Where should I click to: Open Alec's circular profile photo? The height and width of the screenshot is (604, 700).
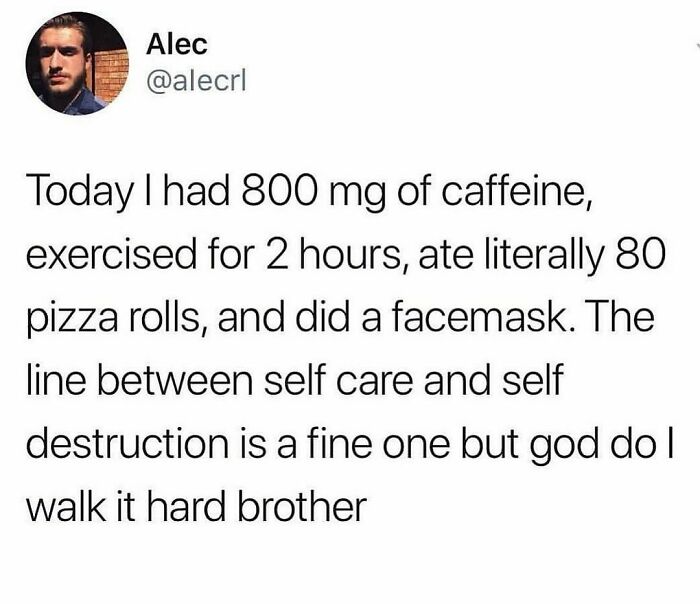click(77, 63)
